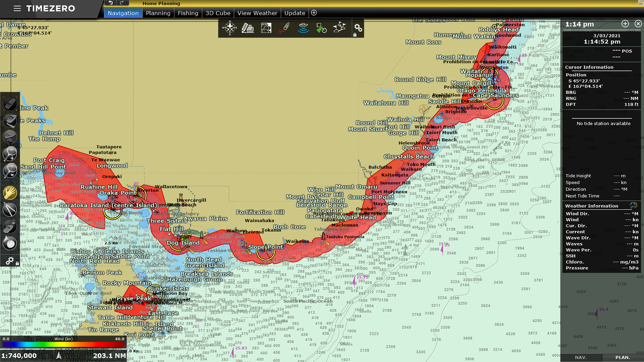Open the sounder boat icon
The height and width of the screenshot is (362, 644).
pyautogui.click(x=303, y=28)
